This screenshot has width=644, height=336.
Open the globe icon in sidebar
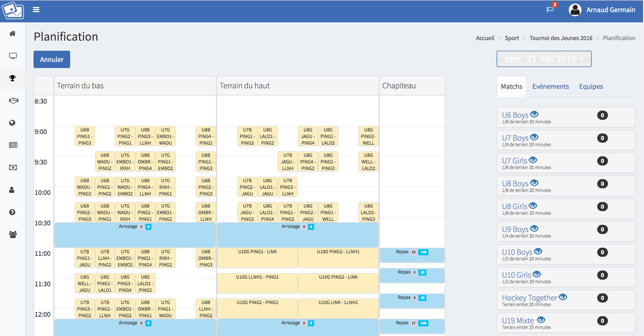(12, 123)
